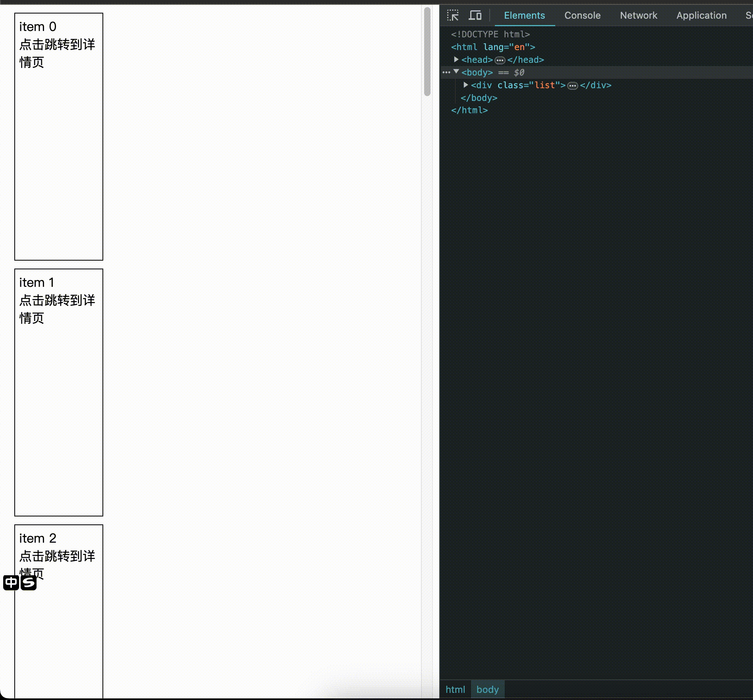
Task: Select the Elements tab
Action: 524,15
